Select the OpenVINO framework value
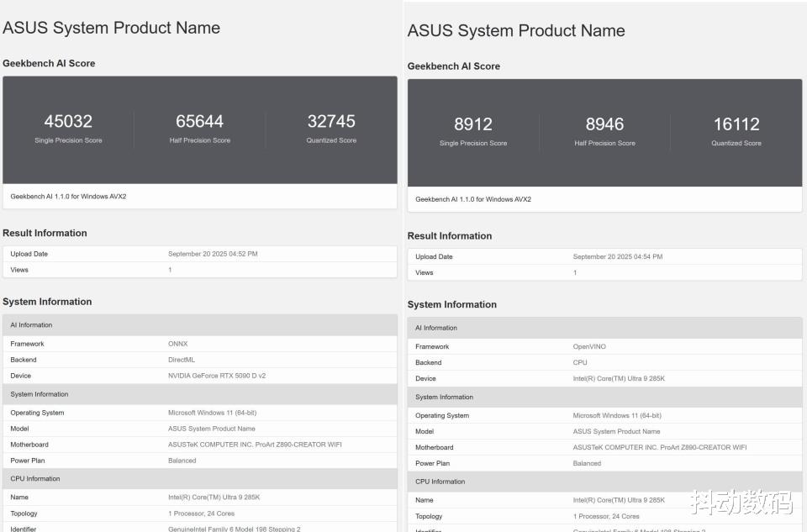 point(589,346)
